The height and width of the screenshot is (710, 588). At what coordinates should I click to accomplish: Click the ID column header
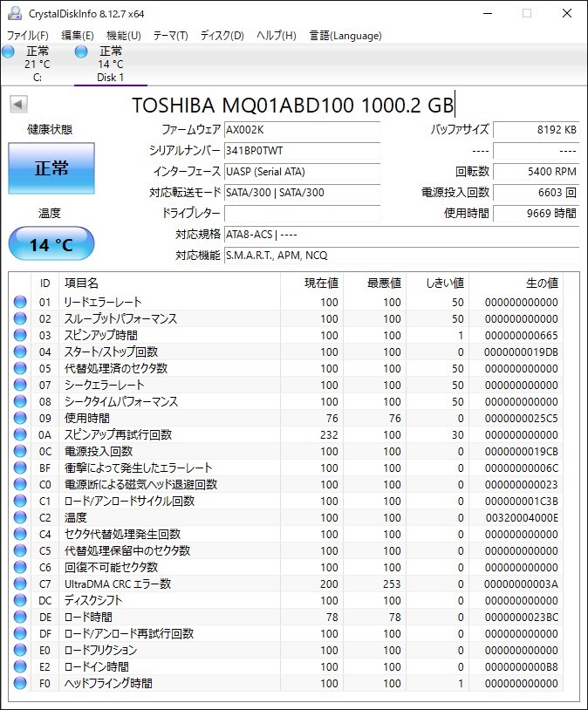[x=44, y=283]
